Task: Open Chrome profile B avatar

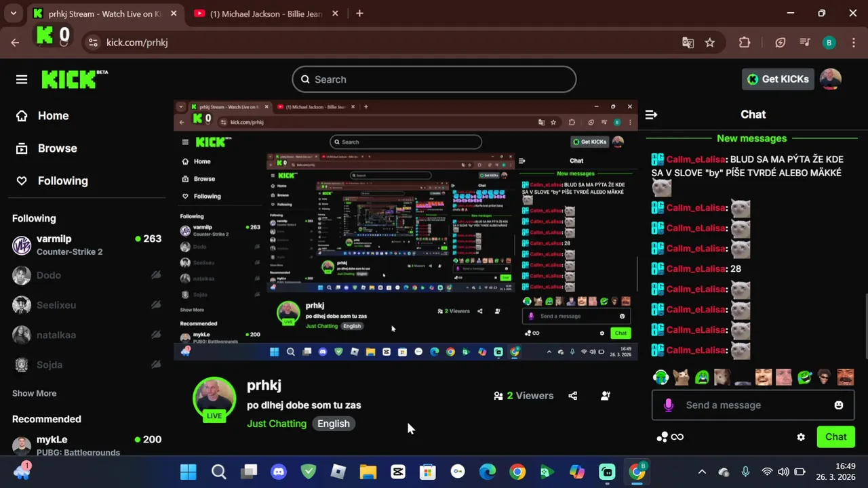Action: pyautogui.click(x=829, y=43)
